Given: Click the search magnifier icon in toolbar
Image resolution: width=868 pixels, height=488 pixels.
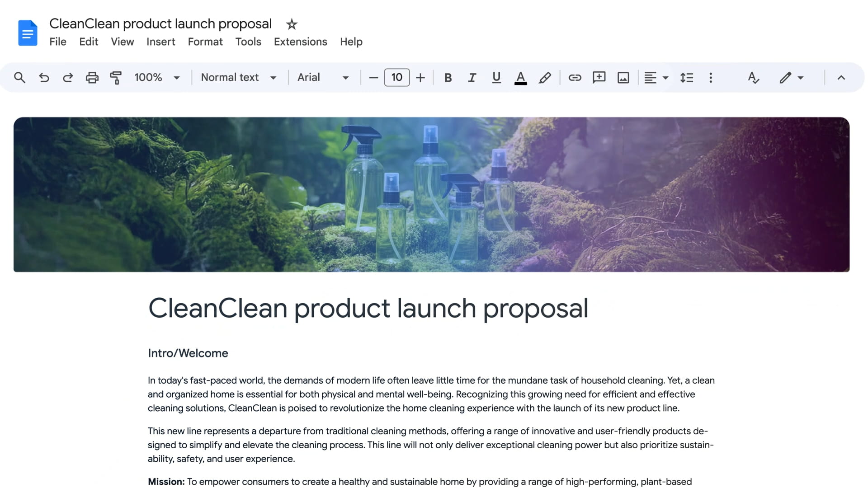Looking at the screenshot, I should (19, 78).
